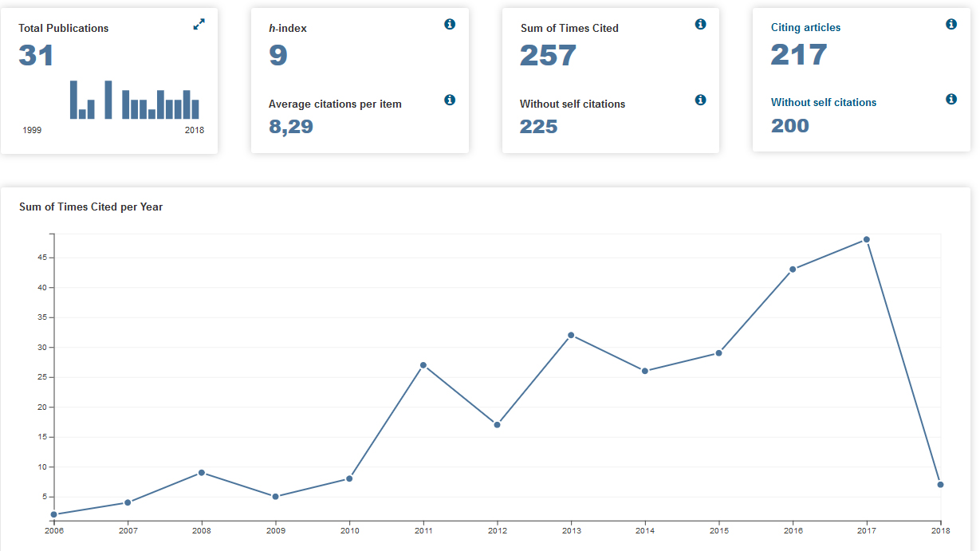
Task: Open info for Average citations per item
Action: [450, 100]
